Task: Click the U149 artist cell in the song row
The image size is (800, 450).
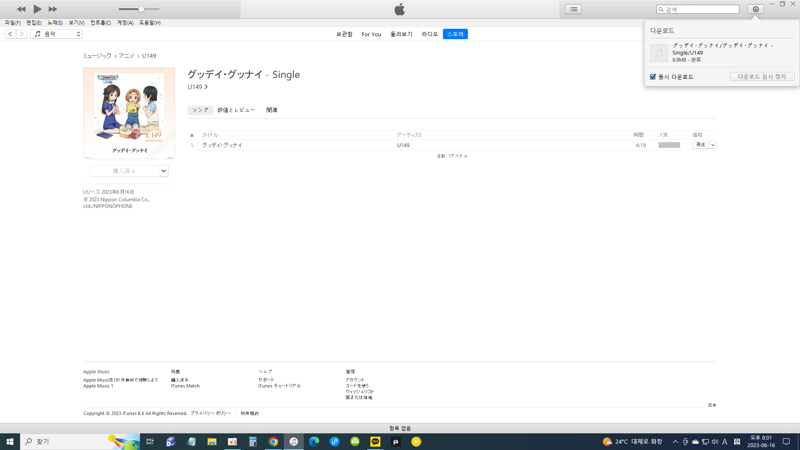Action: (403, 145)
